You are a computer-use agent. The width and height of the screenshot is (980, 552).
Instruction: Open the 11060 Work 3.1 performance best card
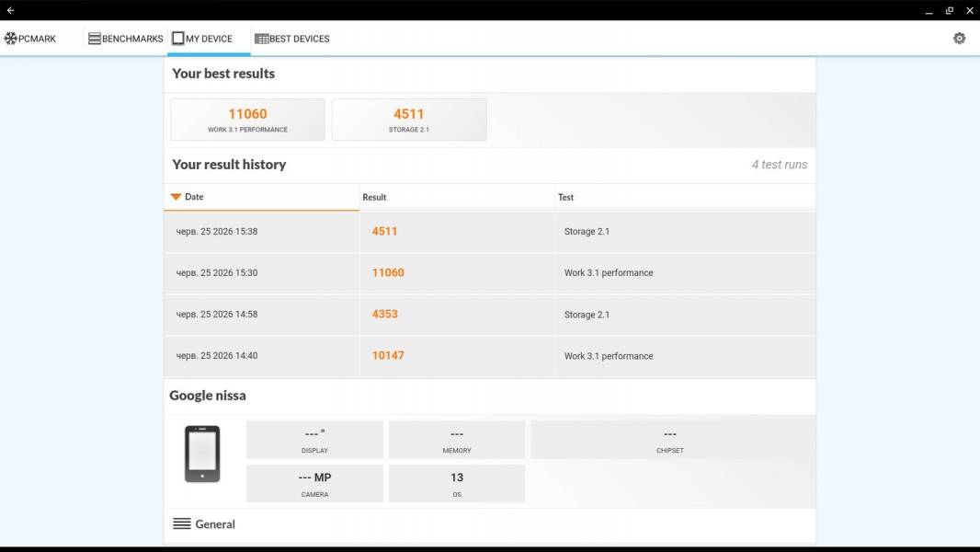coord(247,120)
